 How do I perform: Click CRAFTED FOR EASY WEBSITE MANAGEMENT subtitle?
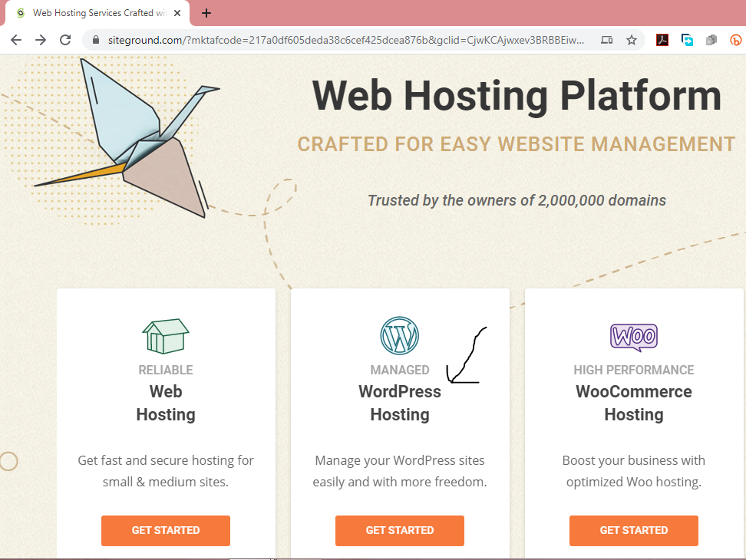(x=517, y=144)
